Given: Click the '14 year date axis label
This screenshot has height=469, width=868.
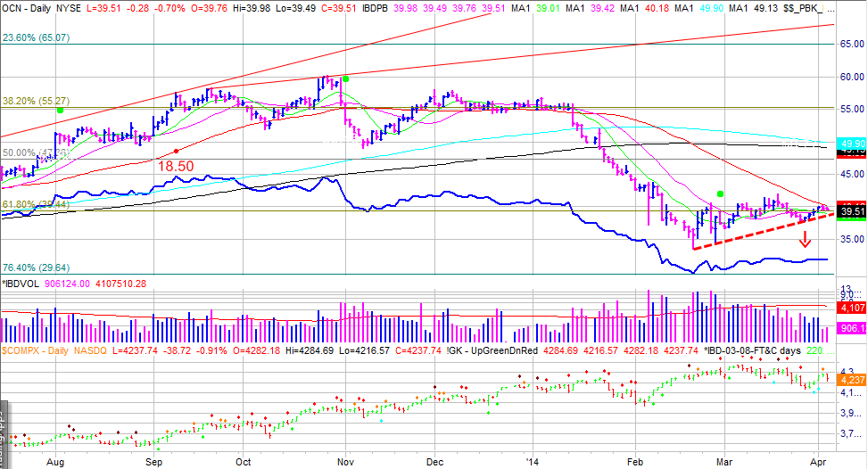Looking at the screenshot, I should point(533,462).
